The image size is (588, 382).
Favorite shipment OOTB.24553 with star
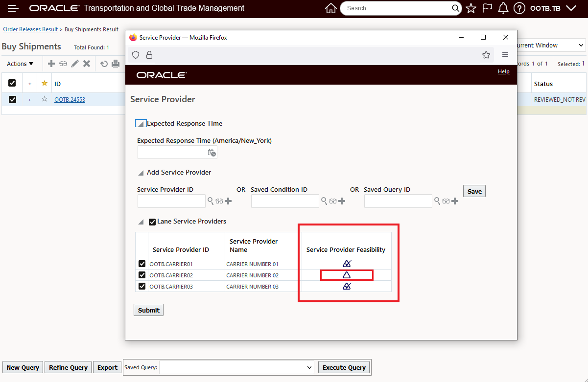(45, 99)
